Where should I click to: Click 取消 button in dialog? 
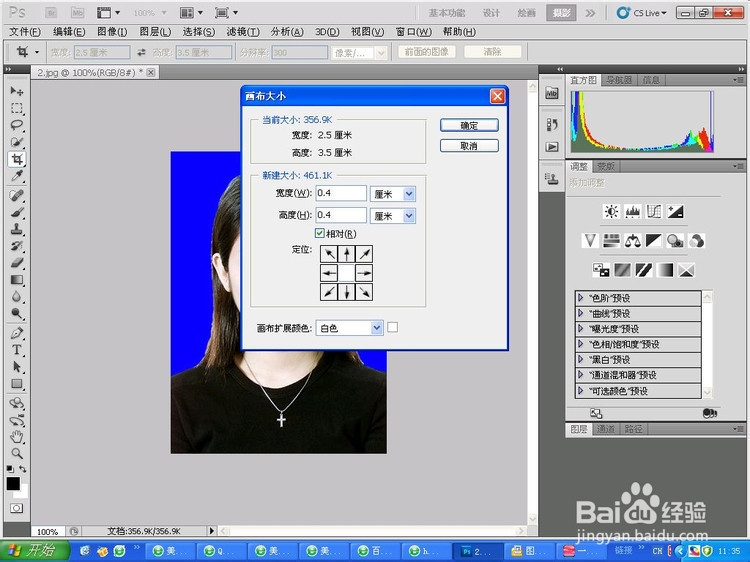tap(469, 146)
